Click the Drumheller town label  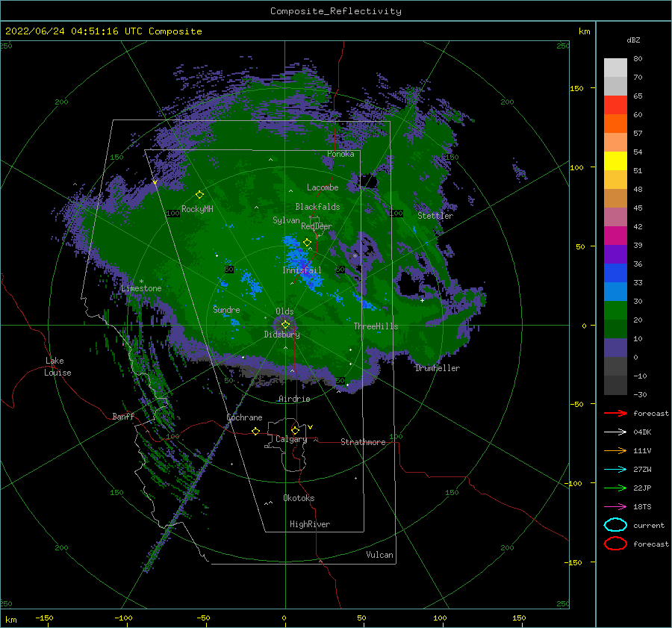438,368
